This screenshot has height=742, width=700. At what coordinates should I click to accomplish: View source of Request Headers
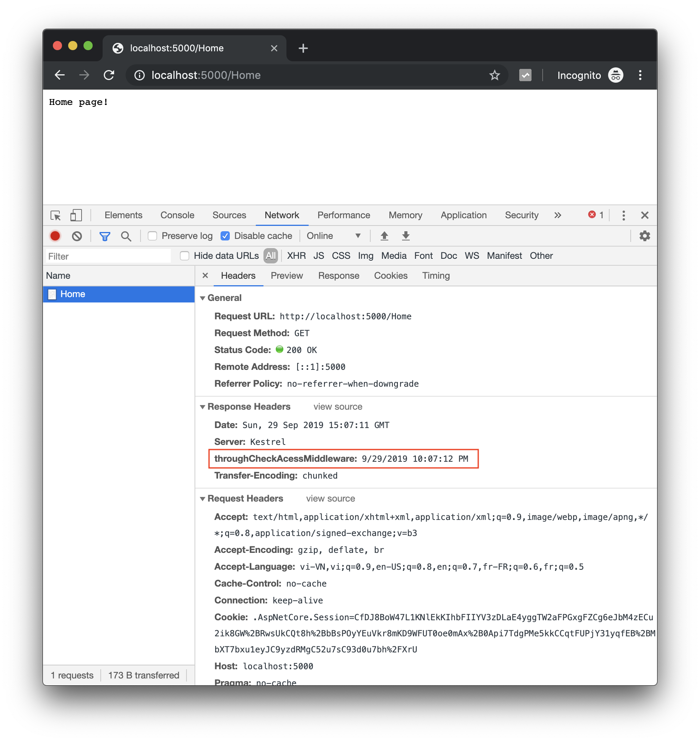330,498
